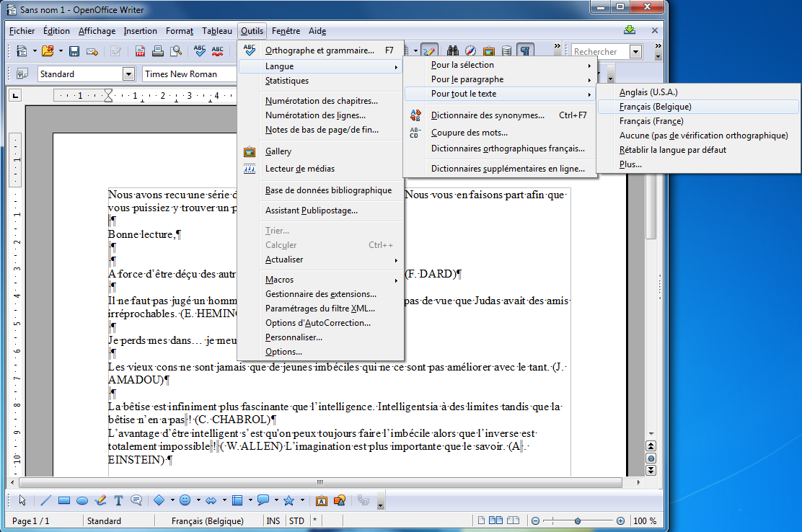Open the Styles and Formatting icon
802x532 pixels.
[x=22, y=74]
